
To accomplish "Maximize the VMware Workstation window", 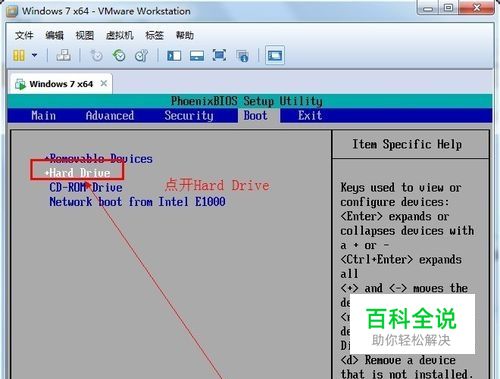I will click(x=449, y=8).
